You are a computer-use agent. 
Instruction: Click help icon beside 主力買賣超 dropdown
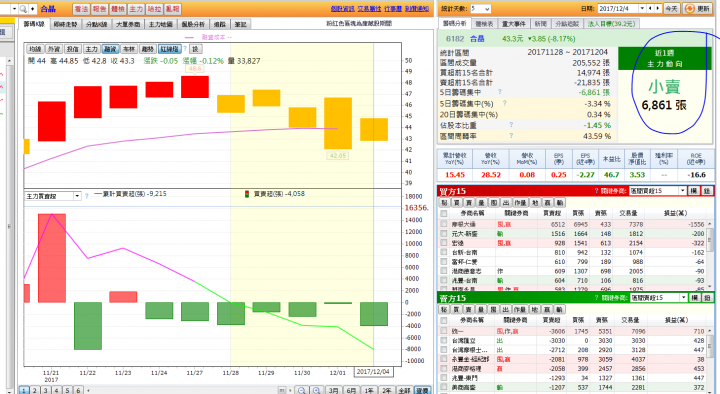(x=86, y=196)
